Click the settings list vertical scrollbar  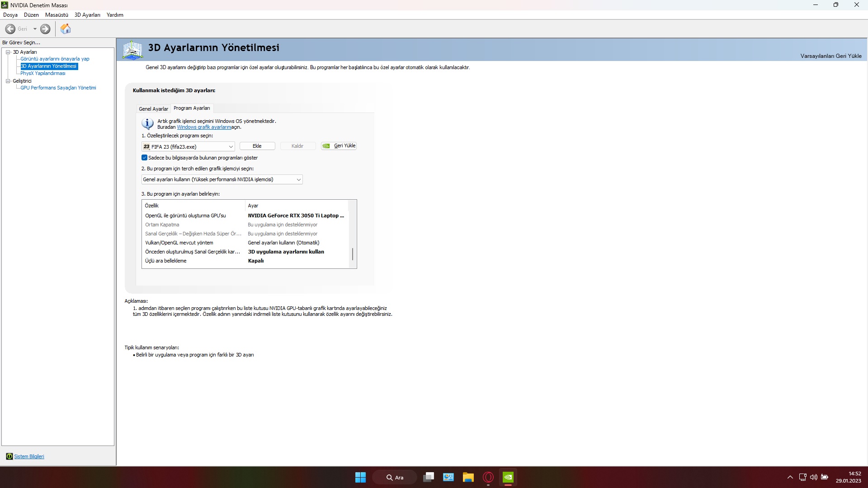[x=353, y=254]
